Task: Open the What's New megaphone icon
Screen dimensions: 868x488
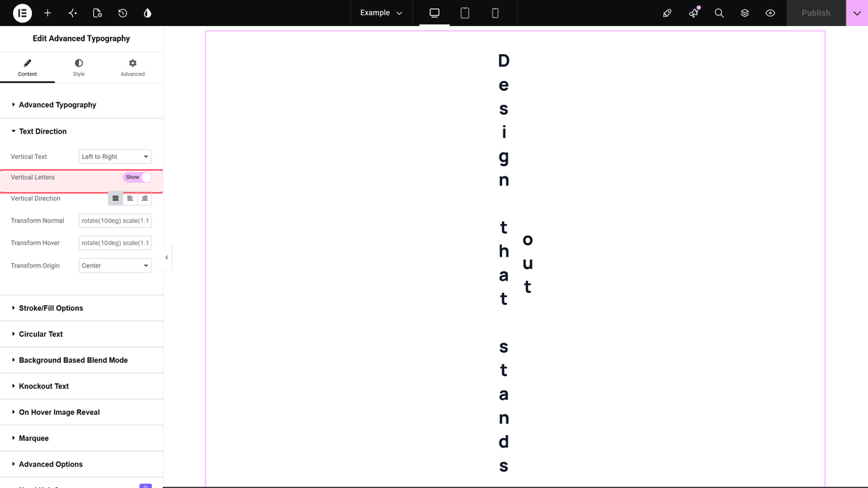Action: tap(694, 13)
